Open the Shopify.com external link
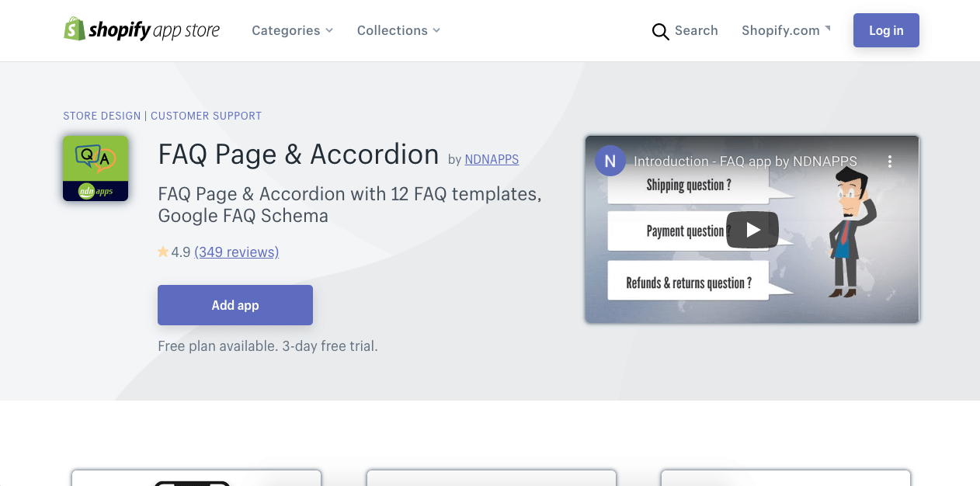 [x=786, y=30]
